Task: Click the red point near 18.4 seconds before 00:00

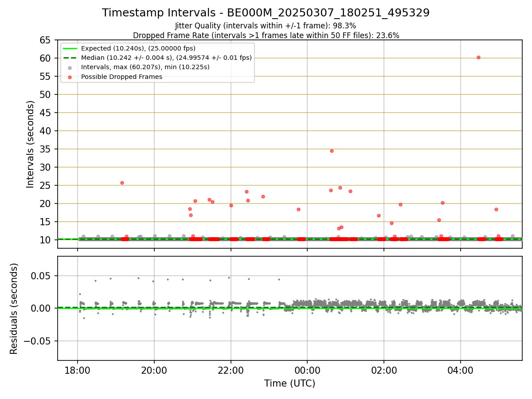Action: click(x=298, y=209)
